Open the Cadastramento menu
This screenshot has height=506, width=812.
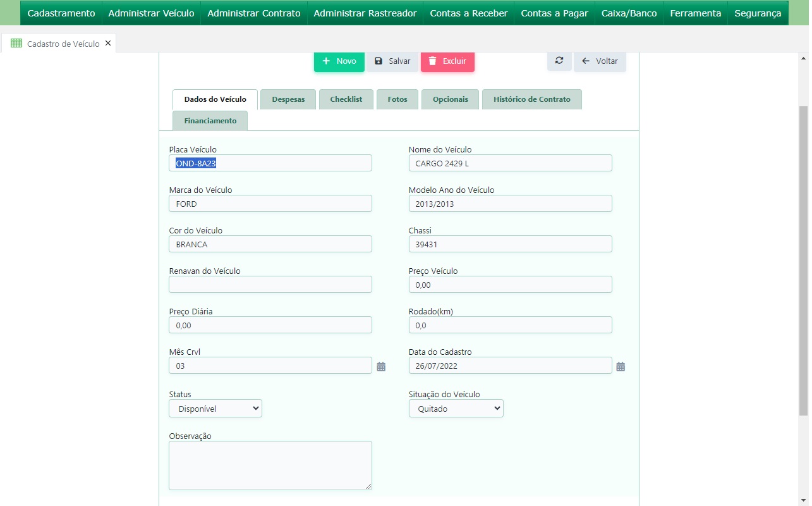point(61,13)
